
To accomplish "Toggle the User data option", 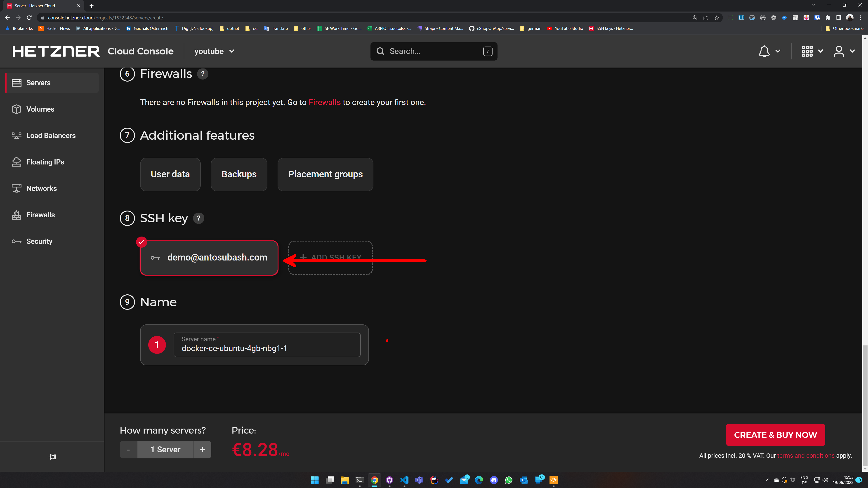I will point(170,174).
